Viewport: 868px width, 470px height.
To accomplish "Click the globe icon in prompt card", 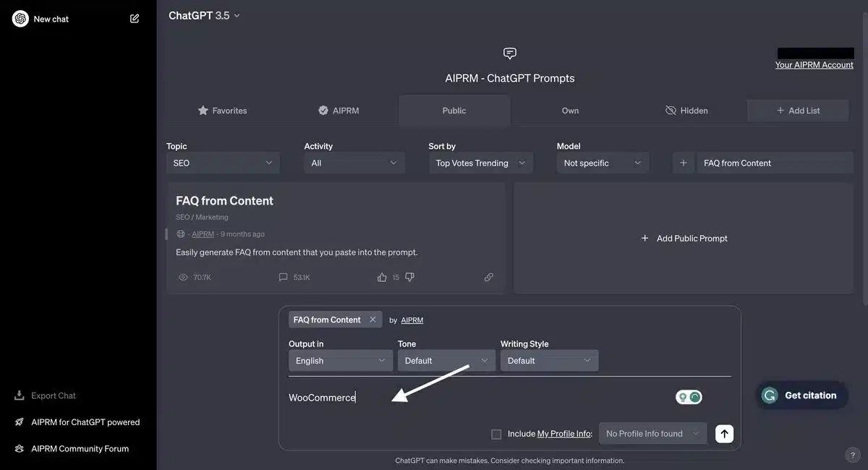I will pos(181,234).
